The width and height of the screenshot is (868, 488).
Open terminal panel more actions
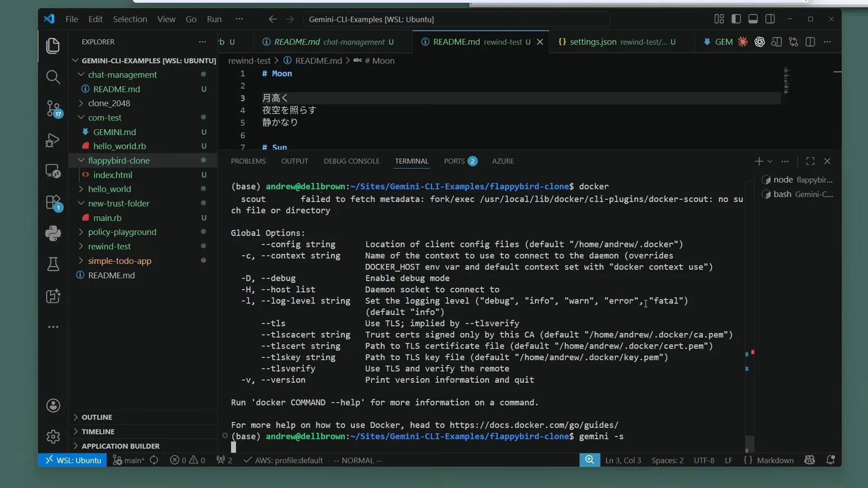click(x=784, y=161)
